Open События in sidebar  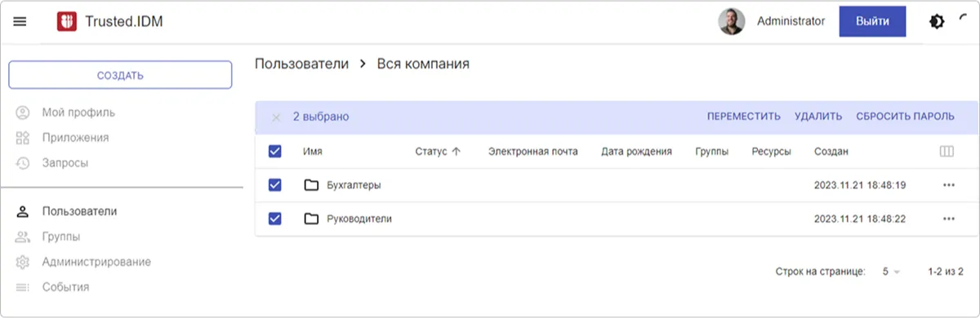pos(66,287)
